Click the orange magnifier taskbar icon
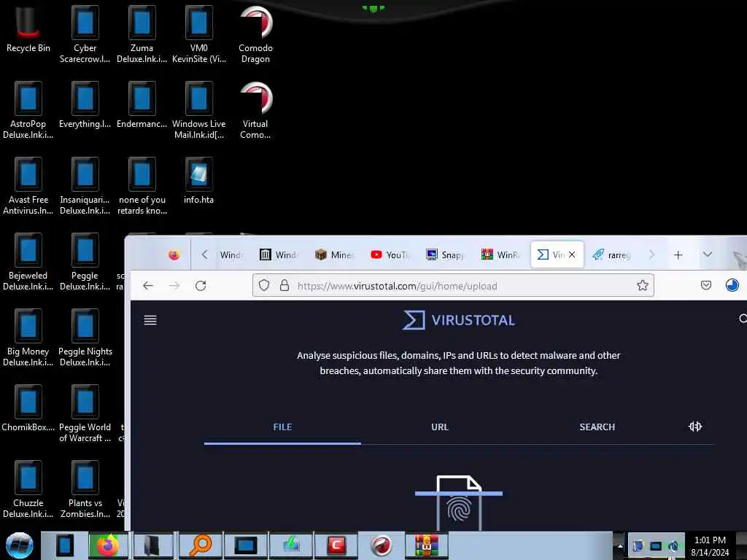This screenshot has width=747, height=560. point(201,545)
